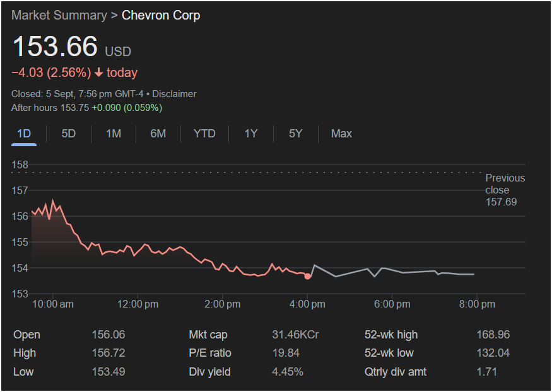Click the 6:00 pm axis label
This screenshot has width=552, height=392.
(392, 304)
